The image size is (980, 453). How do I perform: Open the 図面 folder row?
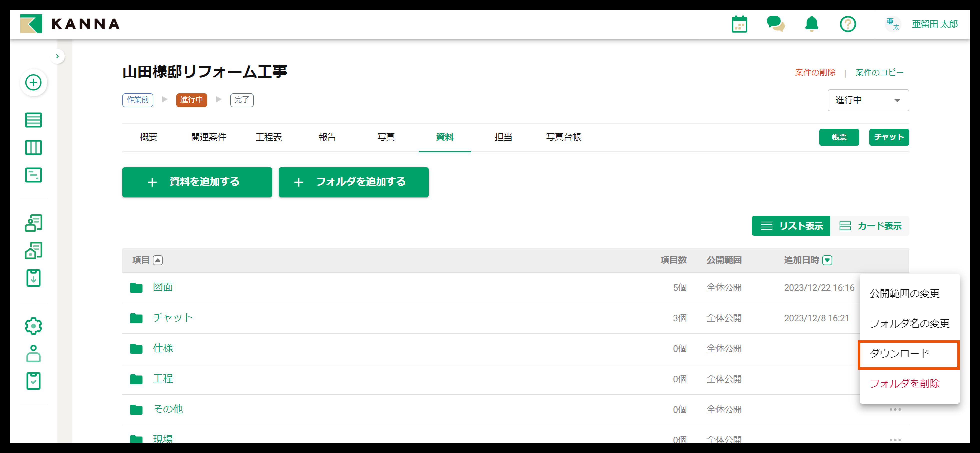(x=163, y=287)
